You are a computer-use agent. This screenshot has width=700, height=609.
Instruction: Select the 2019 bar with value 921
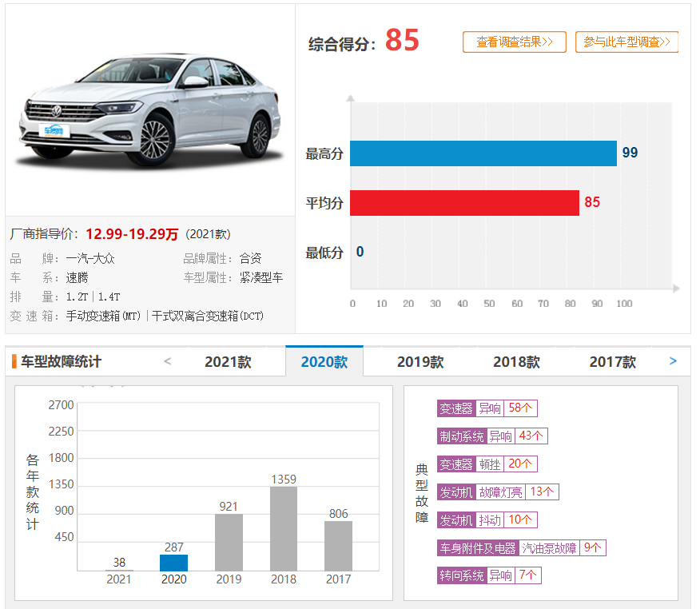coord(229,543)
